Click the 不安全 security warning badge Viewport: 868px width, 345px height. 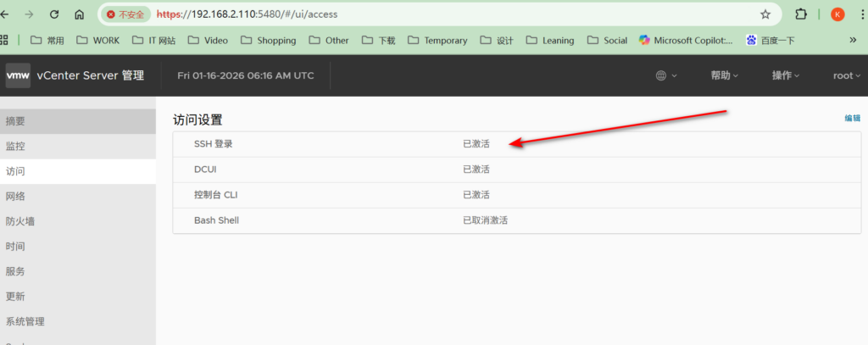[125, 14]
